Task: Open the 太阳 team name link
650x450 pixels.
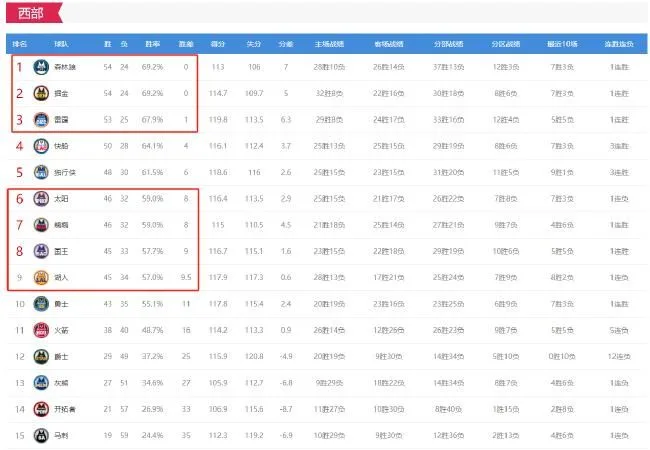Action: pyautogui.click(x=61, y=198)
